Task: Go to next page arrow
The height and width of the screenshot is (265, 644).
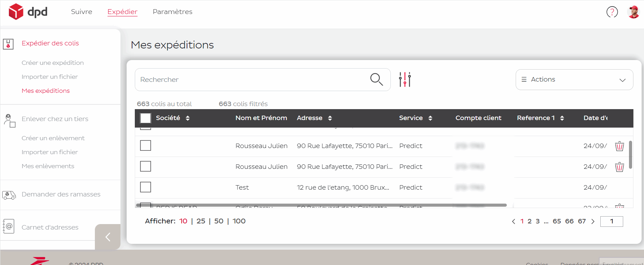Action: click(x=593, y=221)
